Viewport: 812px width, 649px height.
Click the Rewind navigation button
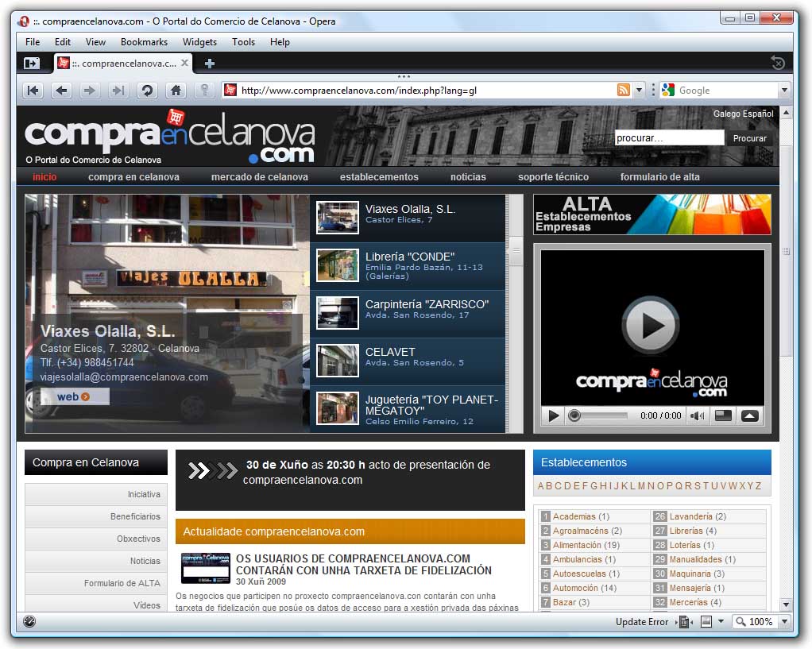(33, 91)
